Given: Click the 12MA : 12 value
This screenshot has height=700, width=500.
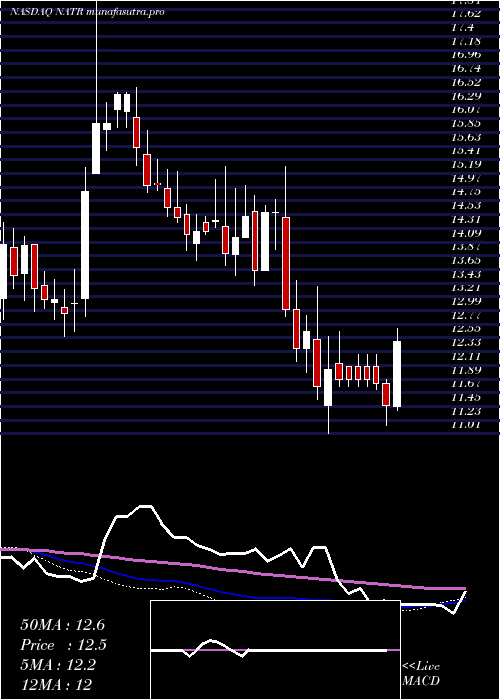Looking at the screenshot, I should click(x=56, y=685).
